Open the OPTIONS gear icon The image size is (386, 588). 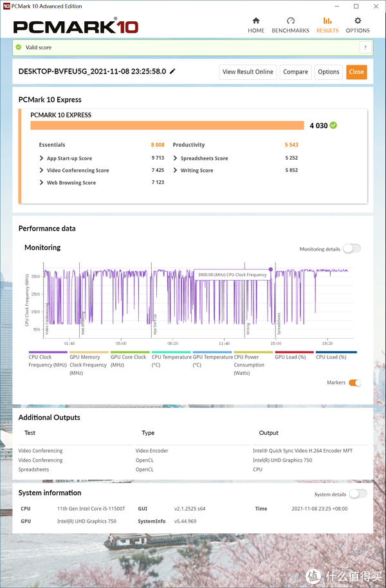pos(358,21)
